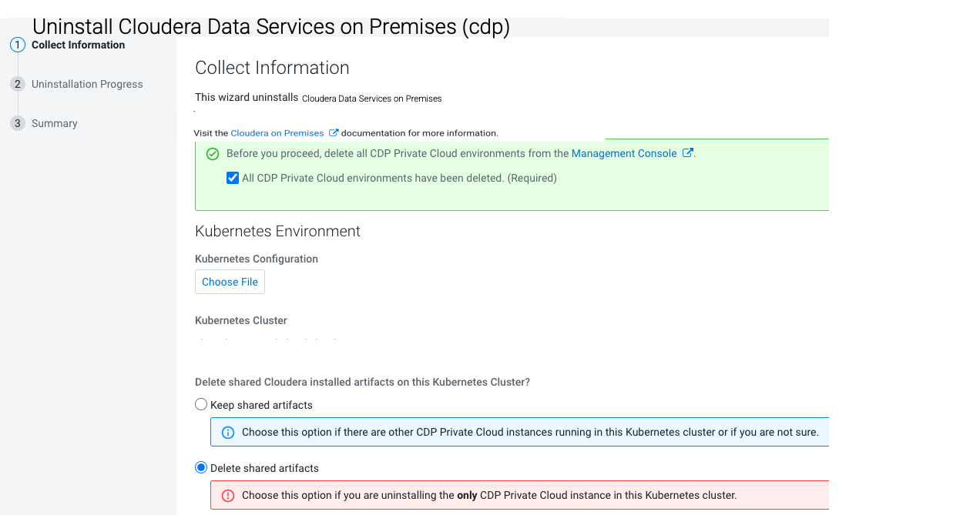Click external link icon next to Cloudera on Premises

[x=334, y=132]
